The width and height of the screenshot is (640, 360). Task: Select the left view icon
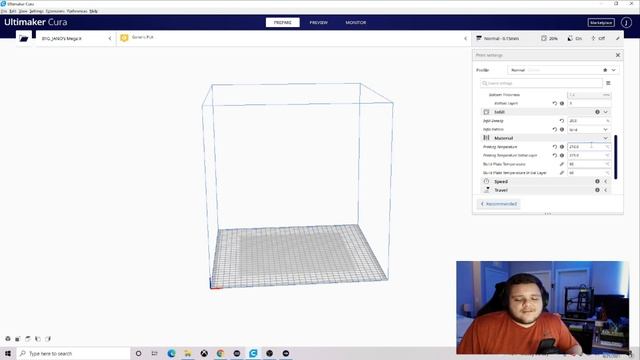point(38,339)
